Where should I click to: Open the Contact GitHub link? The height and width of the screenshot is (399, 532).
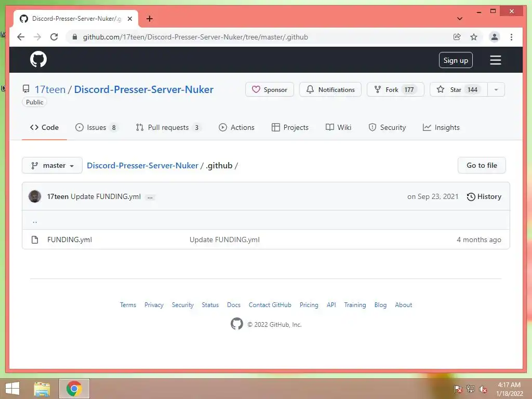pyautogui.click(x=270, y=304)
